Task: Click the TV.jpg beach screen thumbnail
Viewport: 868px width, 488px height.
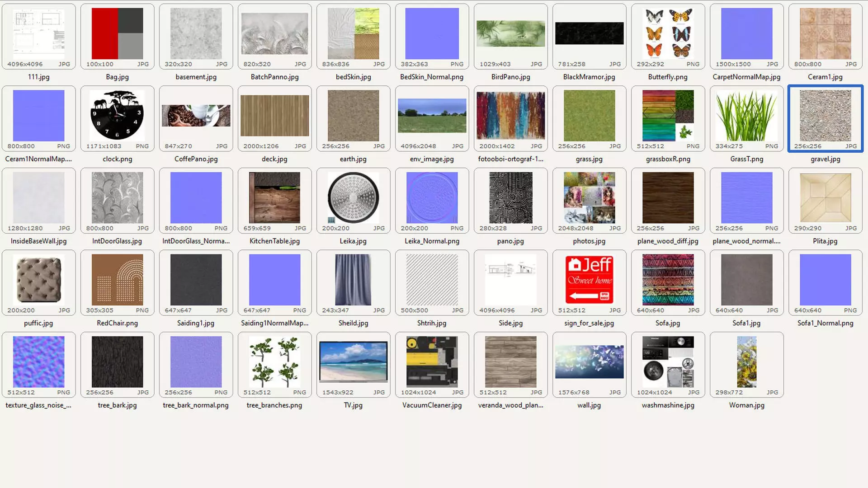Action: pyautogui.click(x=353, y=361)
